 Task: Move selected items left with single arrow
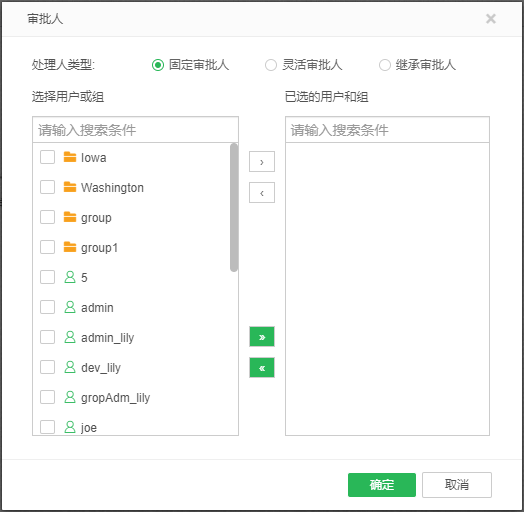click(x=262, y=193)
